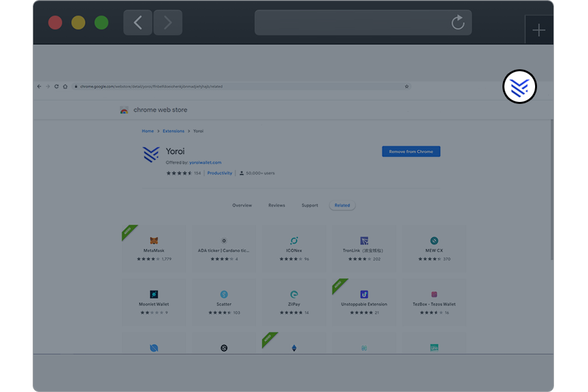Click inner Chrome home icon
The image size is (588, 392).
[65, 86]
